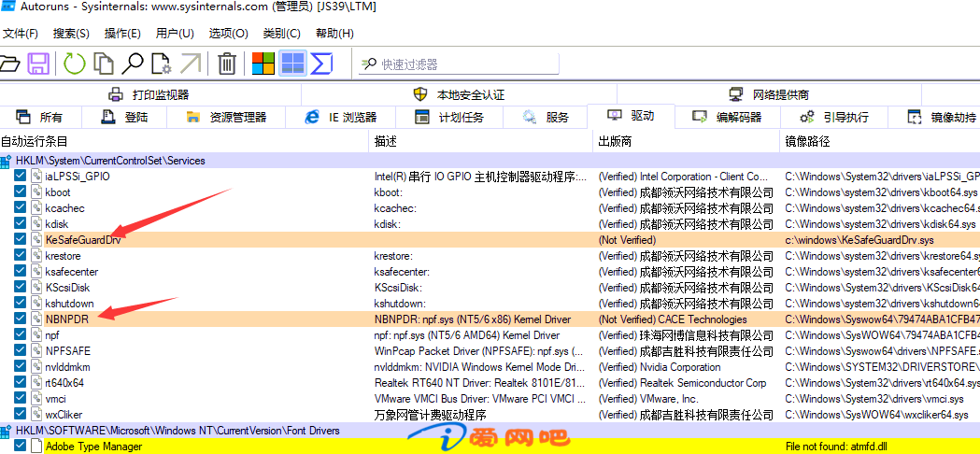Click the file icon in the Adobe Type Manager row
The height and width of the screenshot is (454, 980).
click(x=36, y=447)
